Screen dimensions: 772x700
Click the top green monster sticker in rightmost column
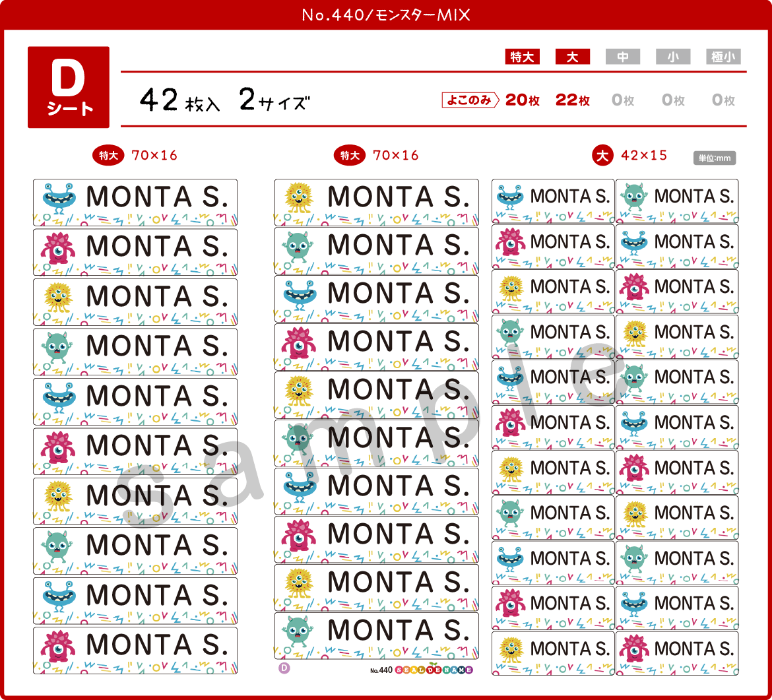[x=677, y=201]
